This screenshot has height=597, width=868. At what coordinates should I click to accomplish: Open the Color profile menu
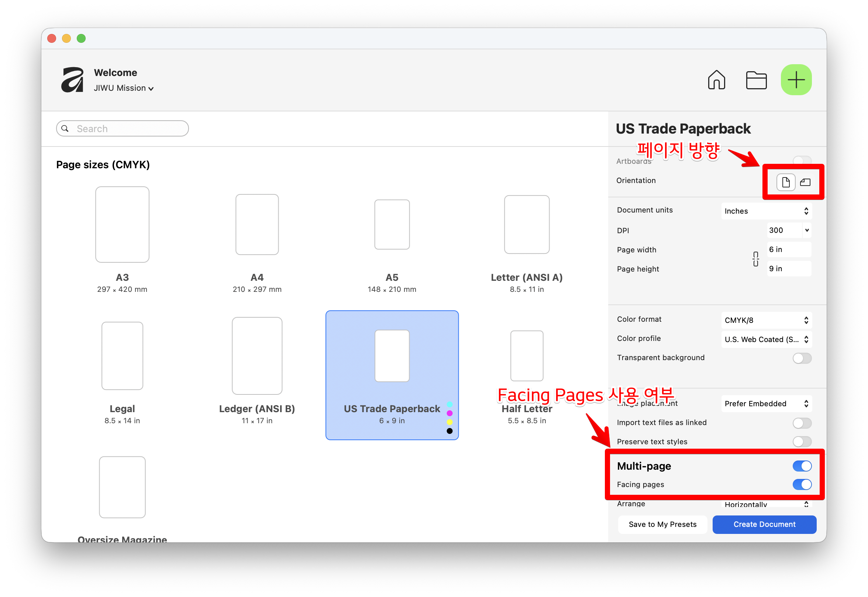point(766,339)
